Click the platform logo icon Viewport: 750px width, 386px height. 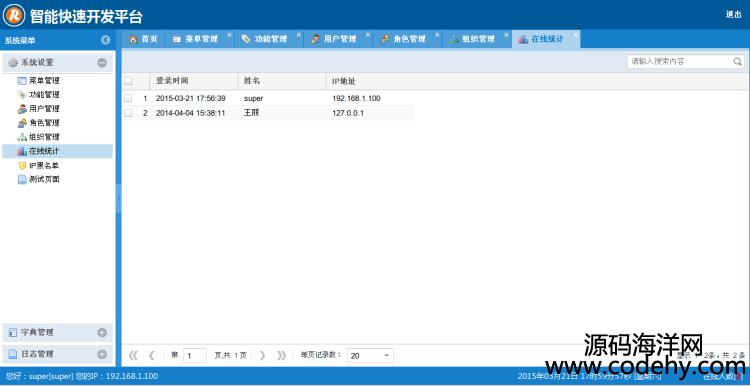coord(14,15)
